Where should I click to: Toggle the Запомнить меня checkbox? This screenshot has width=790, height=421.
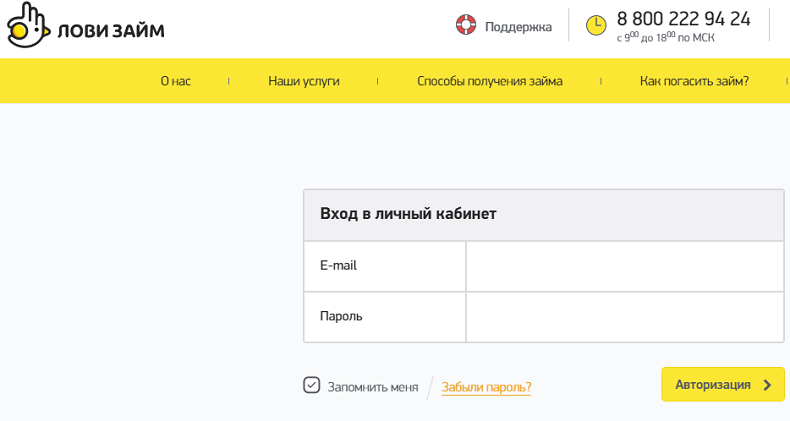[x=312, y=385]
